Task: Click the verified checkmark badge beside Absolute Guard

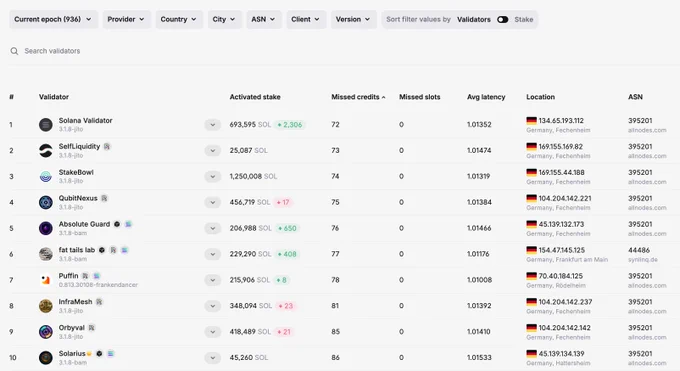Action: [117, 224]
